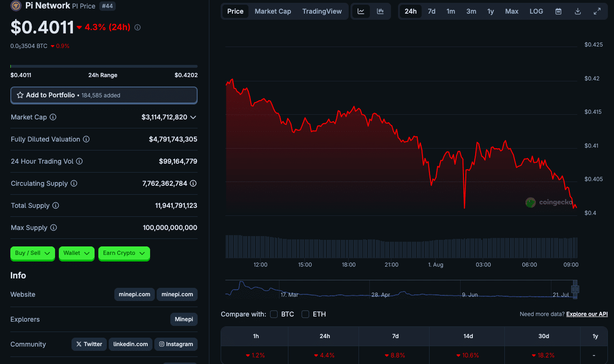Click the #44 rank badge
Viewport: 614px width, 364px height.
click(108, 6)
